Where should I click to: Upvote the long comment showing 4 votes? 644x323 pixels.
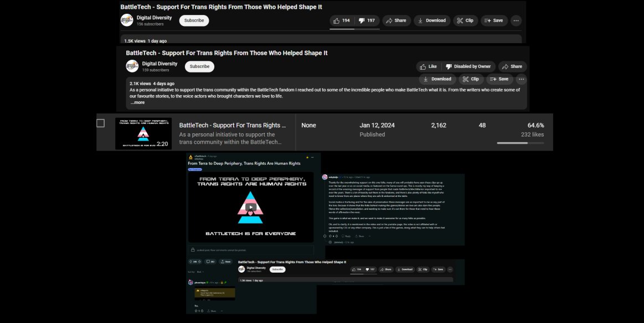pyautogui.click(x=330, y=236)
